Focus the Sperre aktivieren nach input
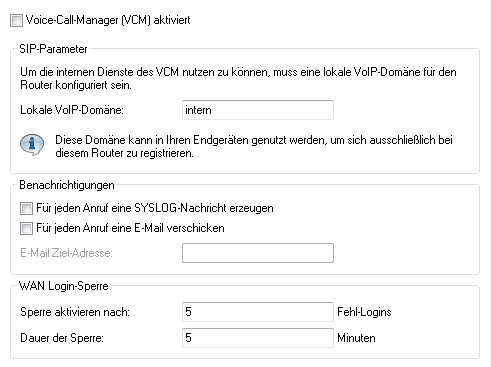The height and width of the screenshot is (367, 491). (x=258, y=312)
